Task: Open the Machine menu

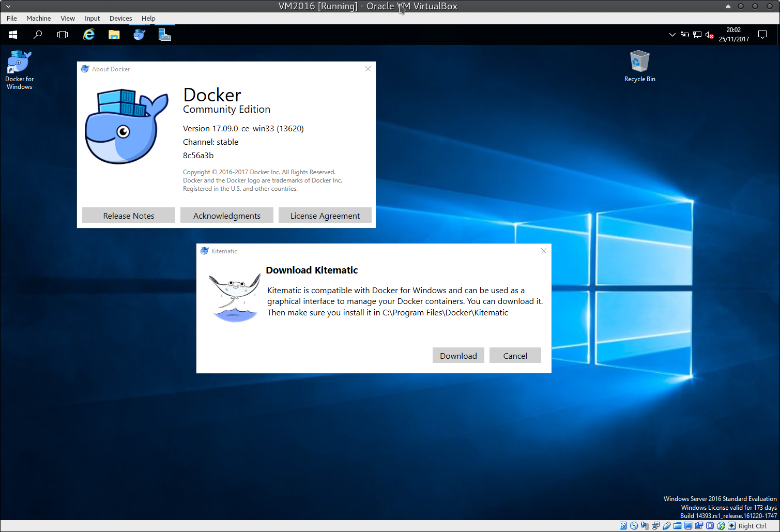Action: (39, 18)
